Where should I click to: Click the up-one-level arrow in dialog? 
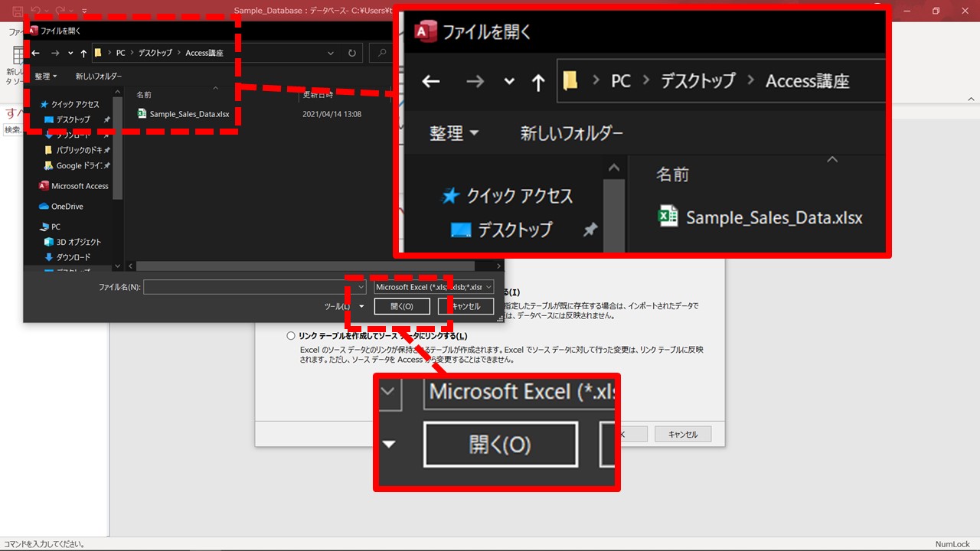click(83, 54)
